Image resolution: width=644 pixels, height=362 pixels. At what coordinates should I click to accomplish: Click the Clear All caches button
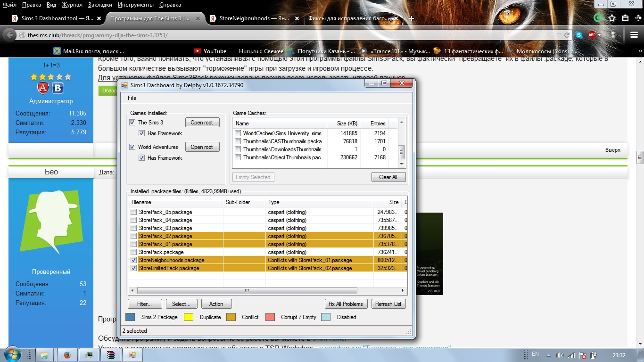click(388, 177)
